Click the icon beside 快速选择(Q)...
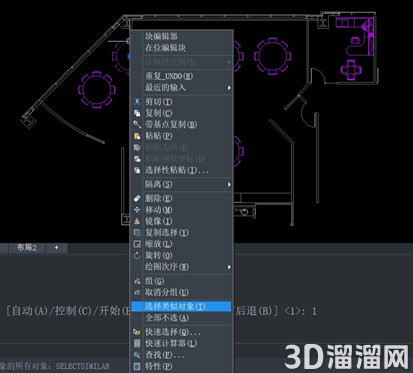413x373 pixels. 137,332
